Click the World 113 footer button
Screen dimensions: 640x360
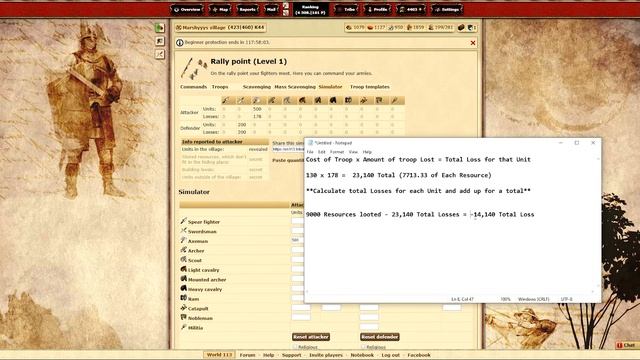coord(219,355)
